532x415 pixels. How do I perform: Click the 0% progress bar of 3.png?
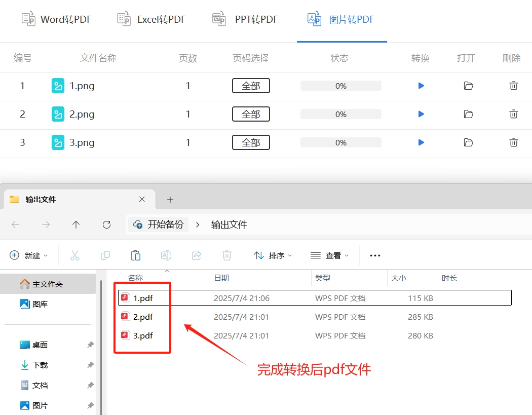340,142
